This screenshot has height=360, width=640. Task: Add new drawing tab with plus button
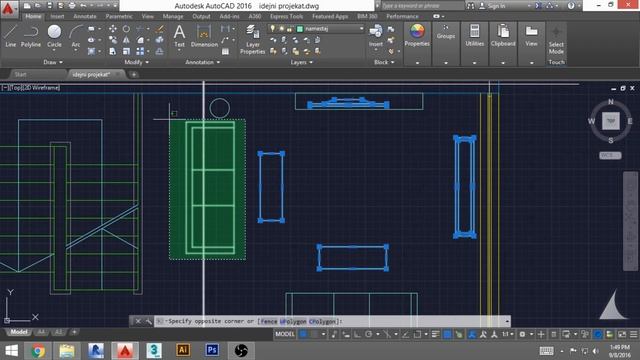133,74
